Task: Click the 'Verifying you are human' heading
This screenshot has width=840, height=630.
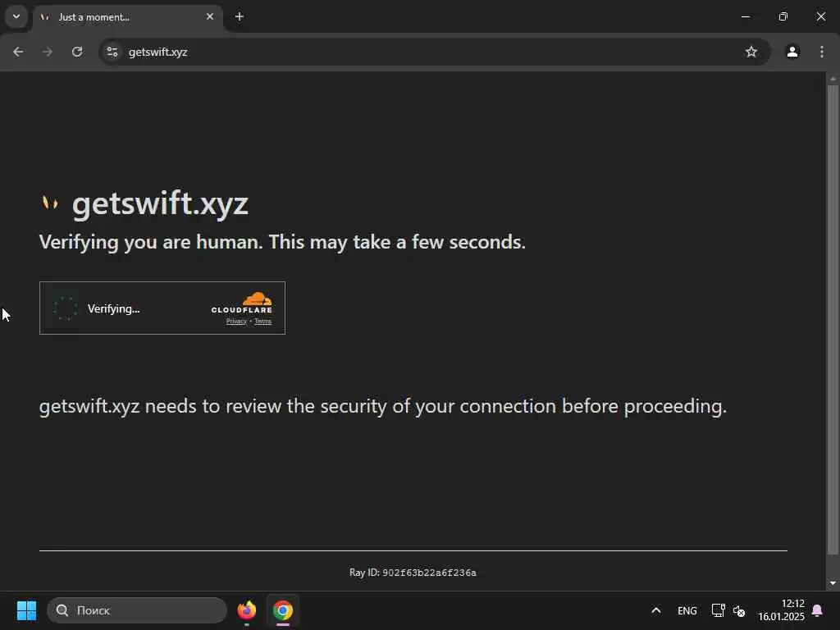Action: pyautogui.click(x=282, y=242)
